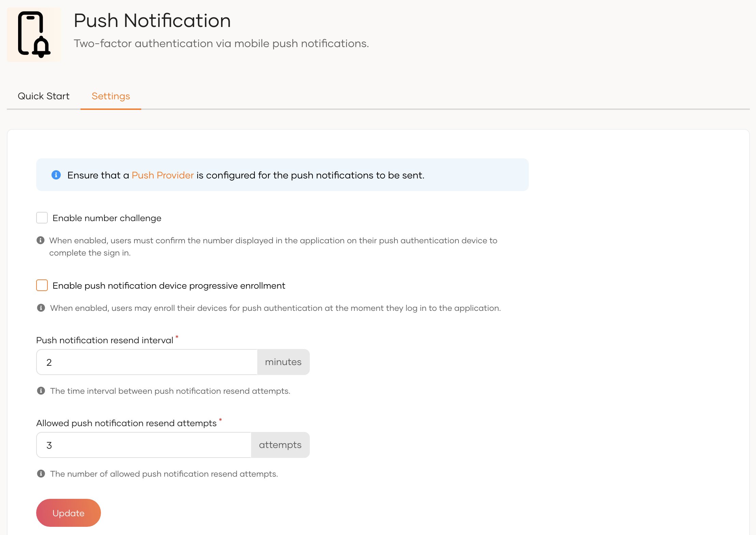Switch to the Quick Start tab
This screenshot has width=756, height=535.
(x=44, y=96)
